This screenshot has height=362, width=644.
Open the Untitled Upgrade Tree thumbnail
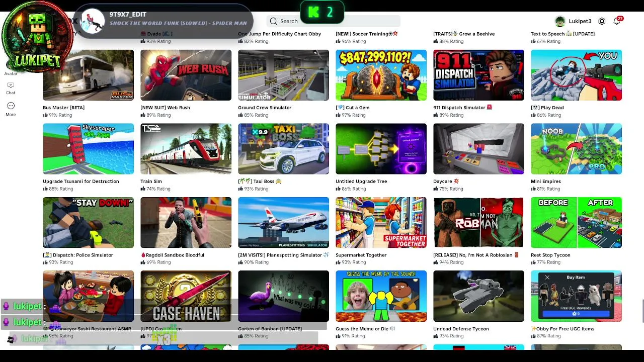tap(381, 149)
